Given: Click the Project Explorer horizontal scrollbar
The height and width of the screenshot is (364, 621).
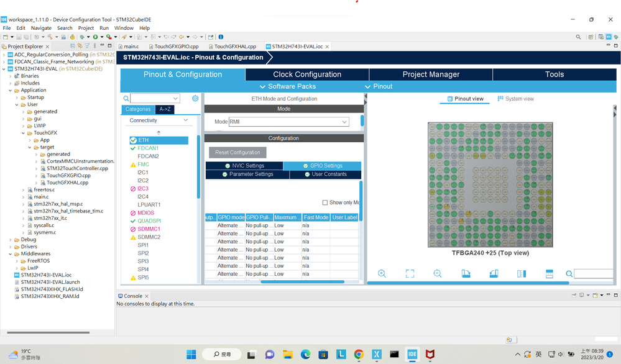Looking at the screenshot, I should coord(48,332).
